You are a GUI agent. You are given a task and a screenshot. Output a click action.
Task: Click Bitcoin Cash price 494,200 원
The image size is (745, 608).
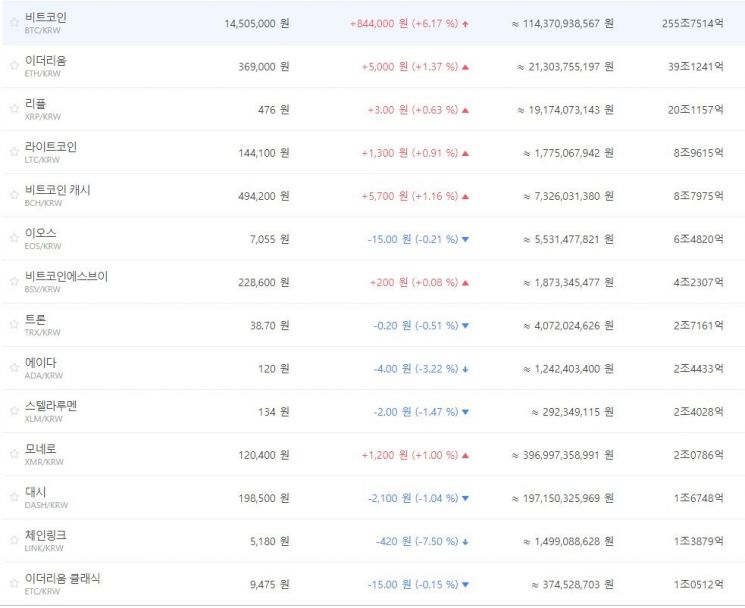pos(264,196)
